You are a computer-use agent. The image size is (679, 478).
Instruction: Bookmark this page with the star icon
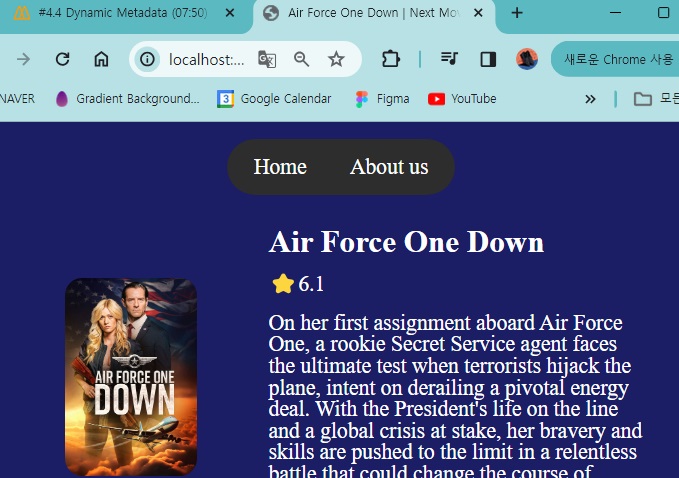point(336,59)
